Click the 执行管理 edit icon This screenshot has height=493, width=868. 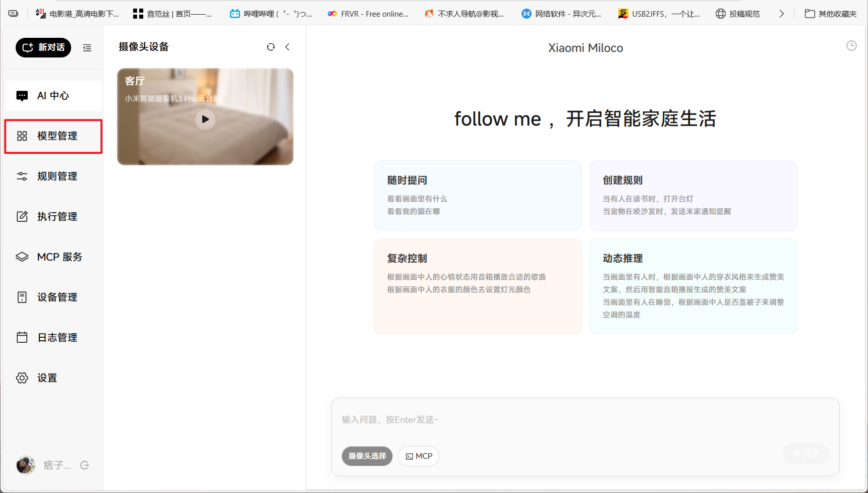coord(22,217)
